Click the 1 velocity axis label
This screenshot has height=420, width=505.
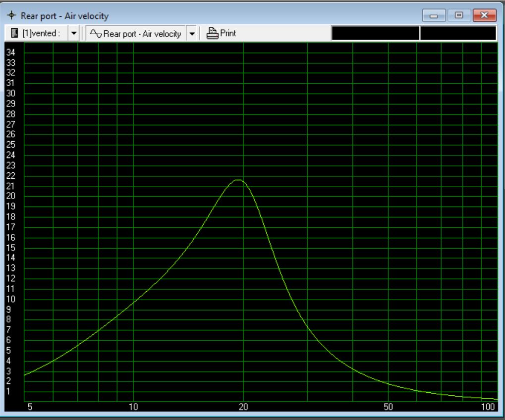(8, 391)
